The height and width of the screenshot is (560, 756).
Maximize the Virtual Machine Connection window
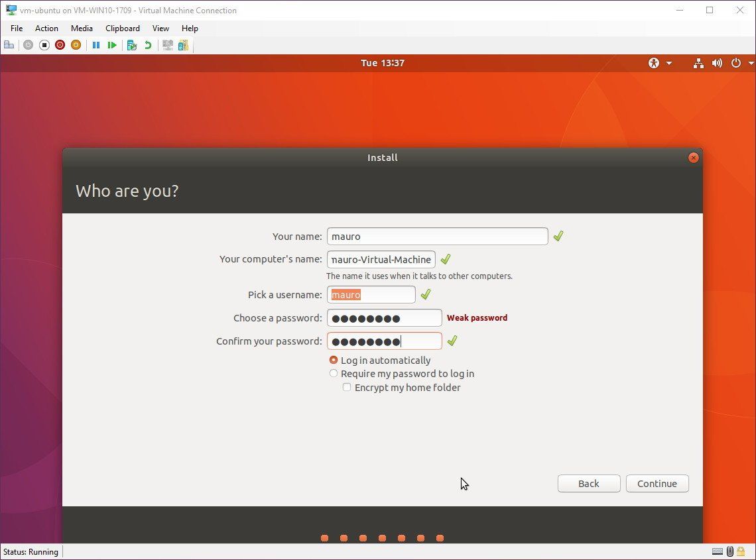[709, 10]
